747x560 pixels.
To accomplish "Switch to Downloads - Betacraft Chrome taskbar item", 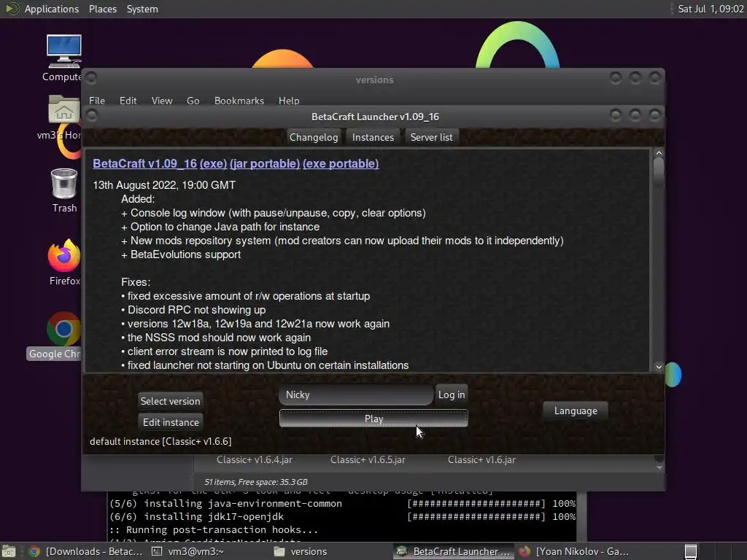I will point(86,551).
